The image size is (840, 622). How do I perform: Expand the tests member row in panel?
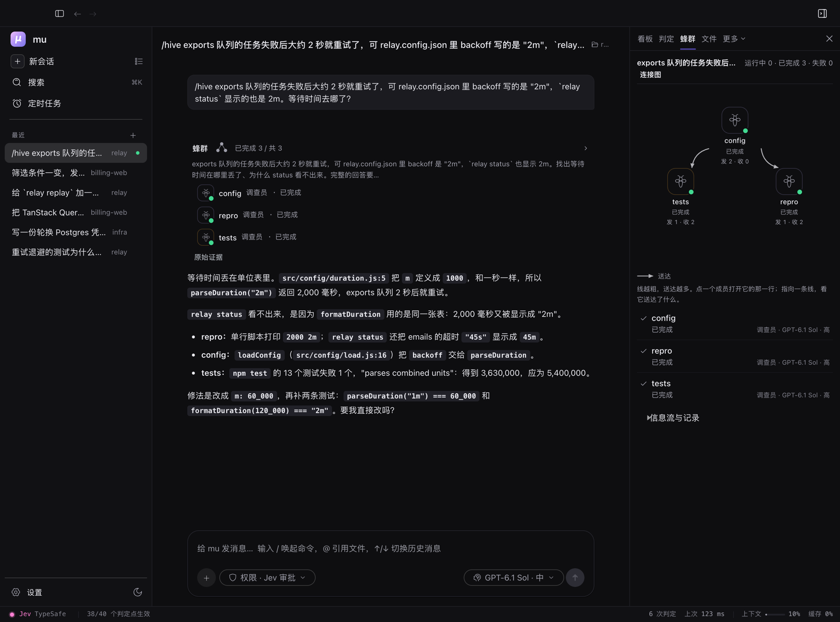click(735, 389)
